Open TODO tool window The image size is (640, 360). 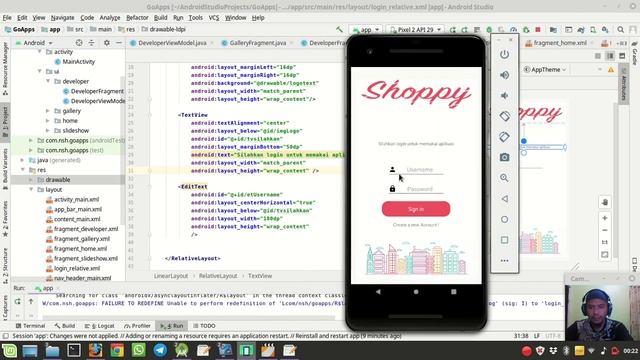tap(204, 326)
